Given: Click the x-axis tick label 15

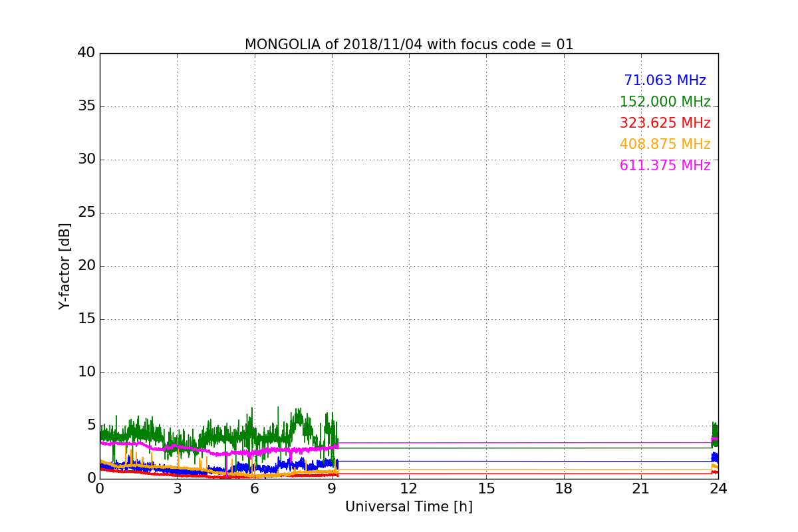Looking at the screenshot, I should tap(486, 488).
